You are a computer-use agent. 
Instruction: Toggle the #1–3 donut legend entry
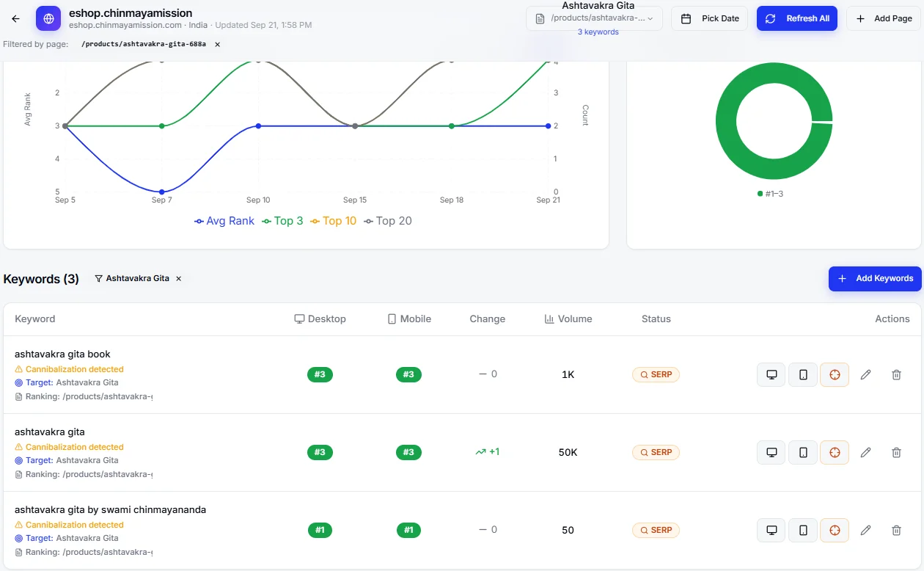(770, 194)
